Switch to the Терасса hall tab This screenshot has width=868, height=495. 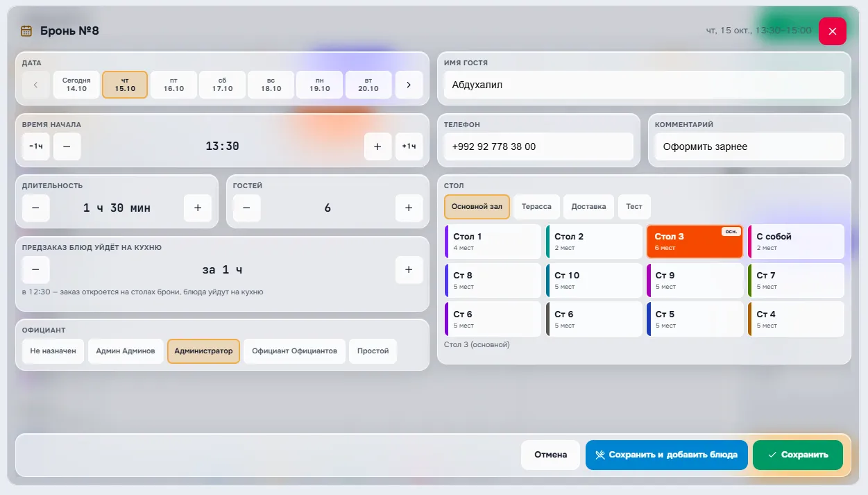tap(536, 207)
